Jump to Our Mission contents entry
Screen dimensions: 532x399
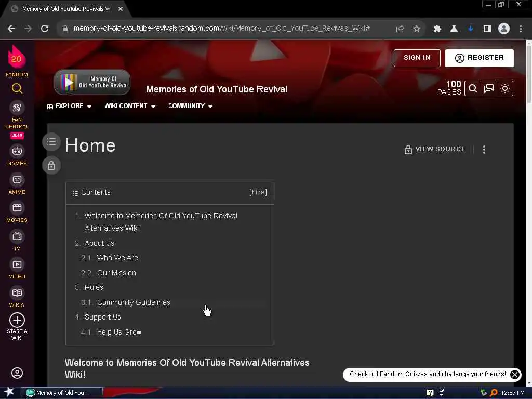(x=116, y=273)
